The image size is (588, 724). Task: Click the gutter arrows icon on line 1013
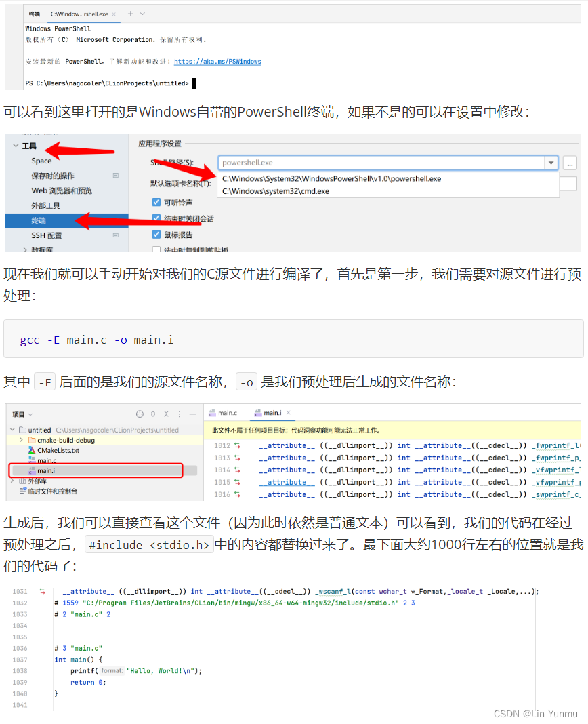(x=237, y=458)
